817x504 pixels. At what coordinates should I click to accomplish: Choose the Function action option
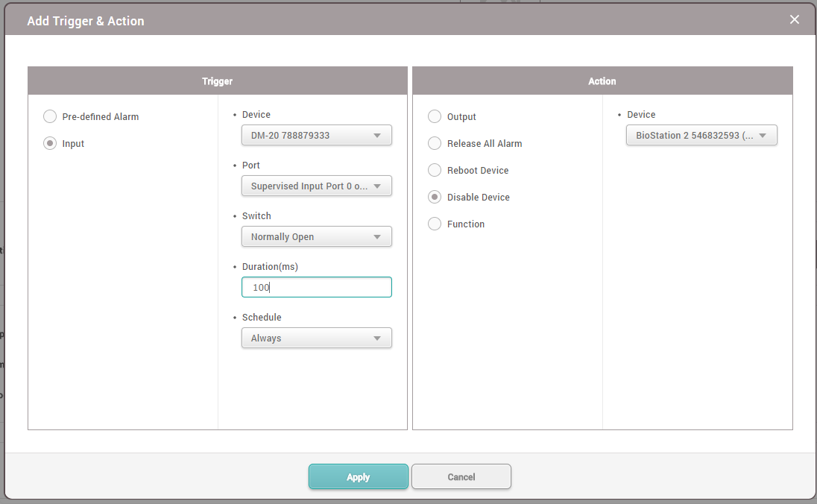[x=435, y=224]
